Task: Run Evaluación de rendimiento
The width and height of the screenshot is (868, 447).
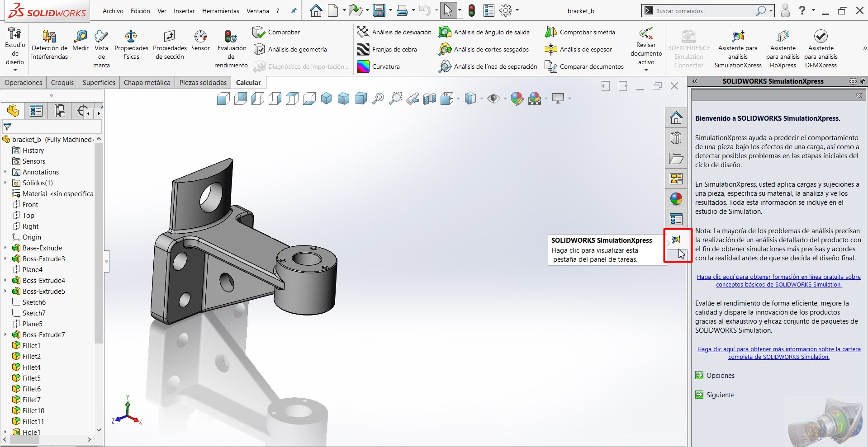Action: 231,49
